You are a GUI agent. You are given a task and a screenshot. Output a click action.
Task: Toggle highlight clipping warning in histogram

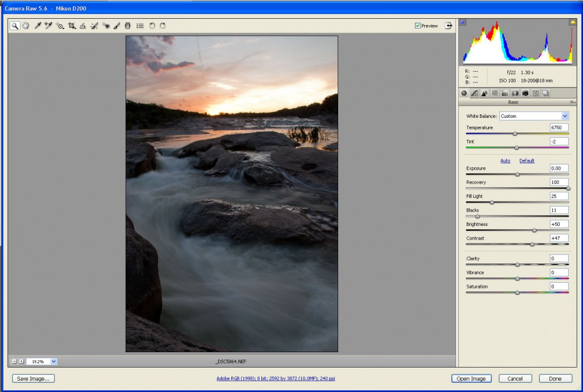(x=572, y=22)
